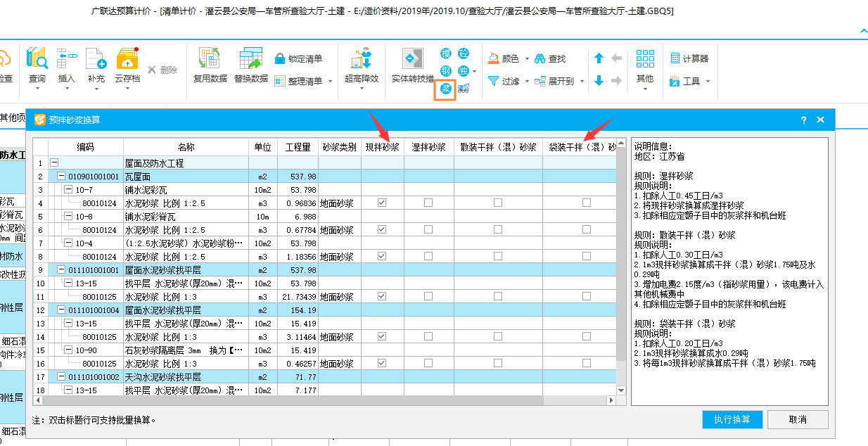Image resolution: width=868 pixels, height=446 pixels.
Task: Check 袋装干拌砂浆 checkbox in row 16
Action: point(587,364)
